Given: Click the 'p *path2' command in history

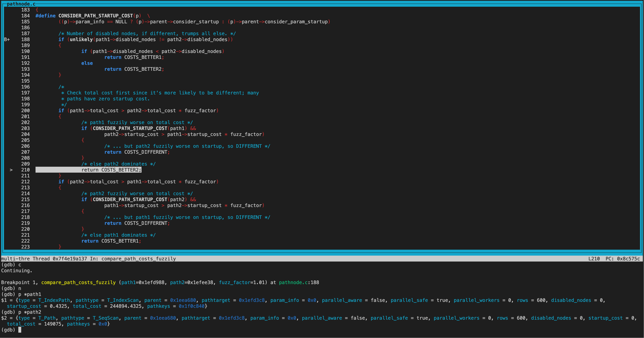Looking at the screenshot, I should (x=29, y=312).
